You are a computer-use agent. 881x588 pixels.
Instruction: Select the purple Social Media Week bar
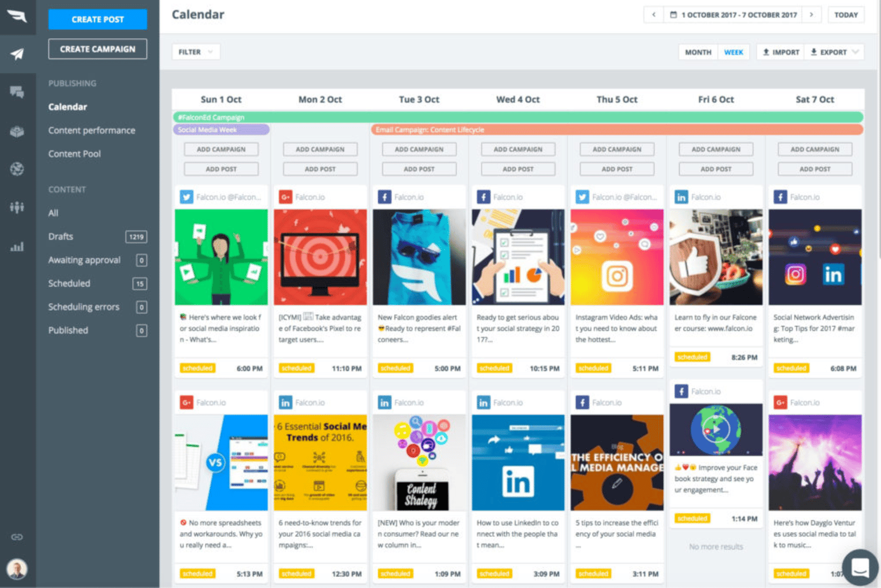221,130
